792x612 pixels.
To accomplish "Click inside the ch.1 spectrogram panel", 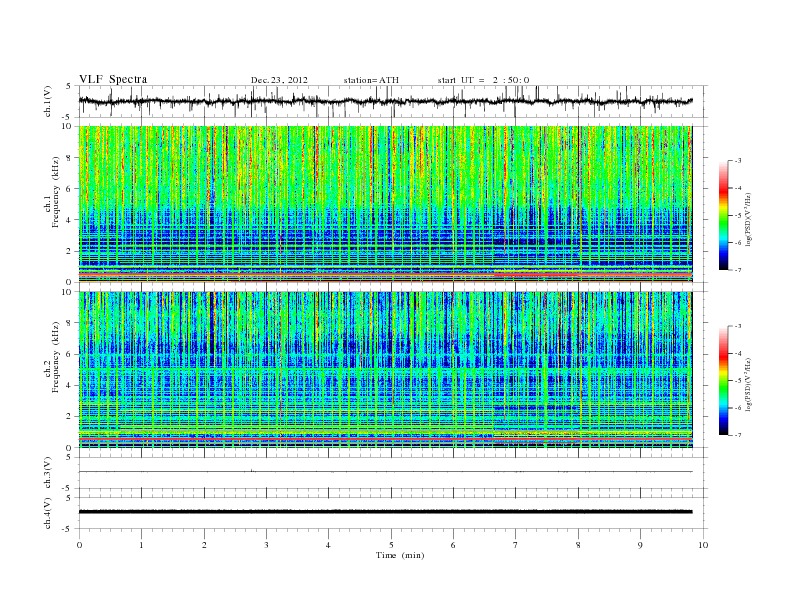I will [385, 204].
